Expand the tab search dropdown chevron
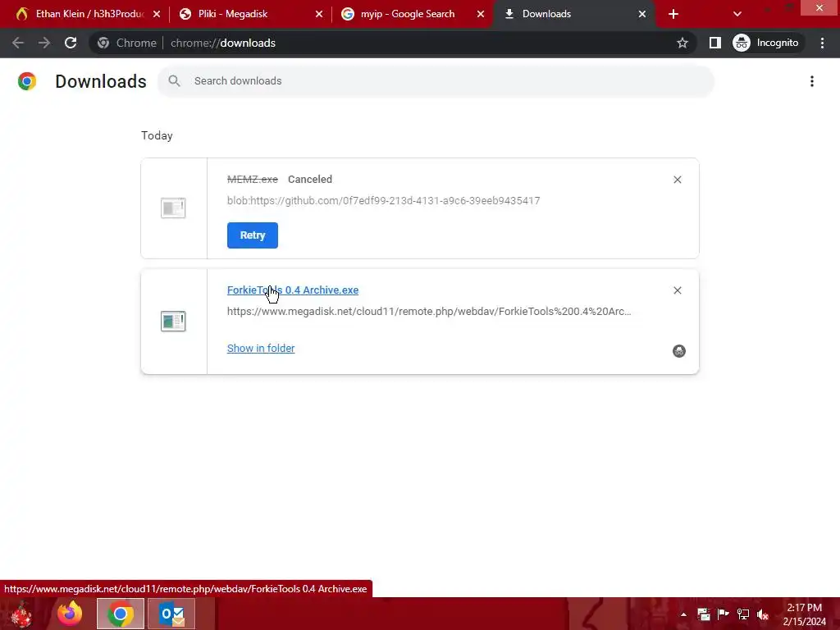The width and height of the screenshot is (840, 630). (737, 14)
